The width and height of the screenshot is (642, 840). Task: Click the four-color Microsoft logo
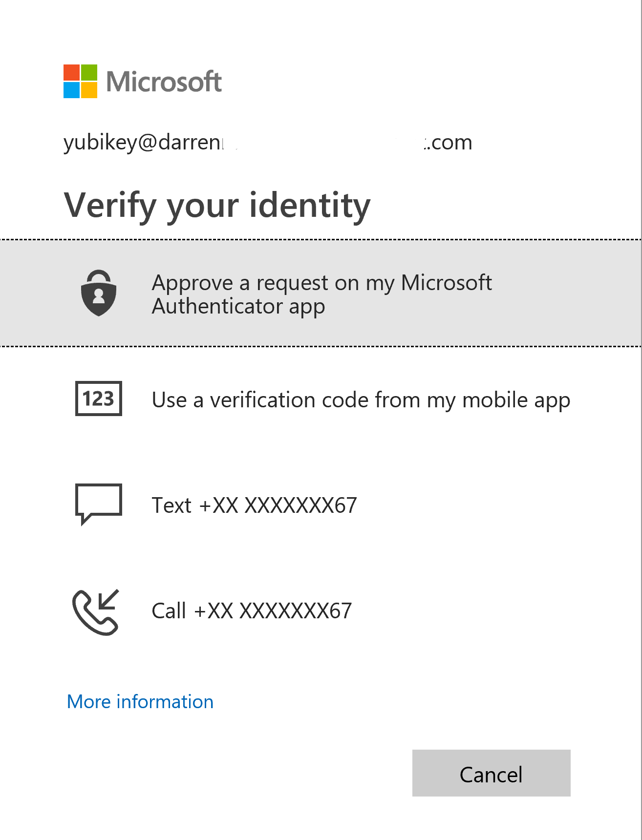point(81,81)
